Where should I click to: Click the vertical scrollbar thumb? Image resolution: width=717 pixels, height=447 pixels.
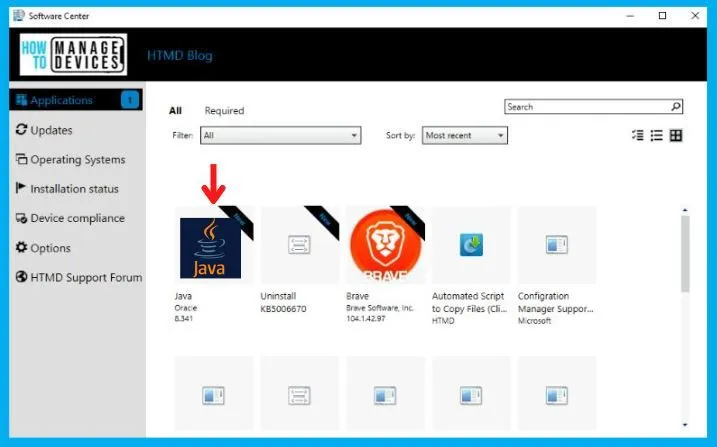(x=685, y=254)
